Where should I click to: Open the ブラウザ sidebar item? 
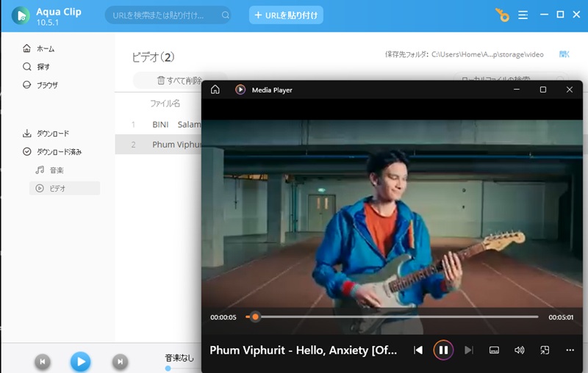click(40, 84)
